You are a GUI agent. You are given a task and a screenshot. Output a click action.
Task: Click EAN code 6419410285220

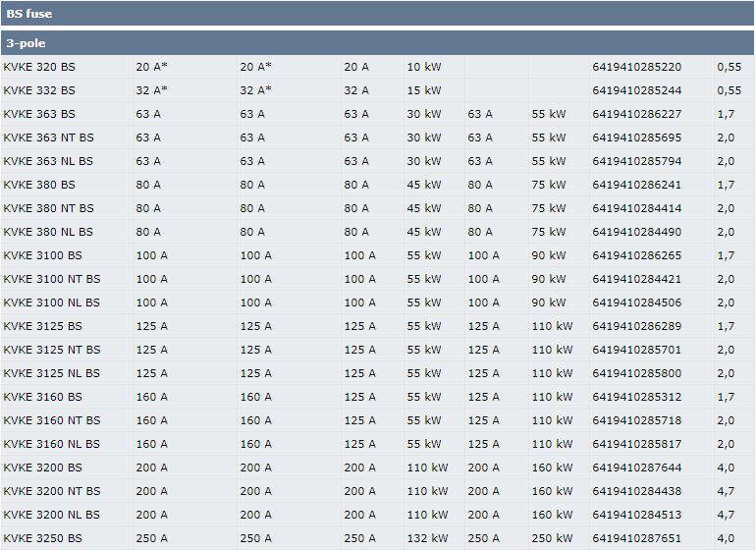[x=637, y=67]
